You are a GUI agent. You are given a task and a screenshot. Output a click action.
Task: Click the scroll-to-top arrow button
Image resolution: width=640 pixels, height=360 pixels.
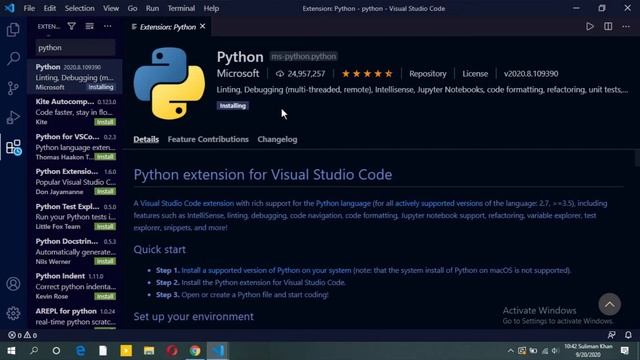(609, 304)
